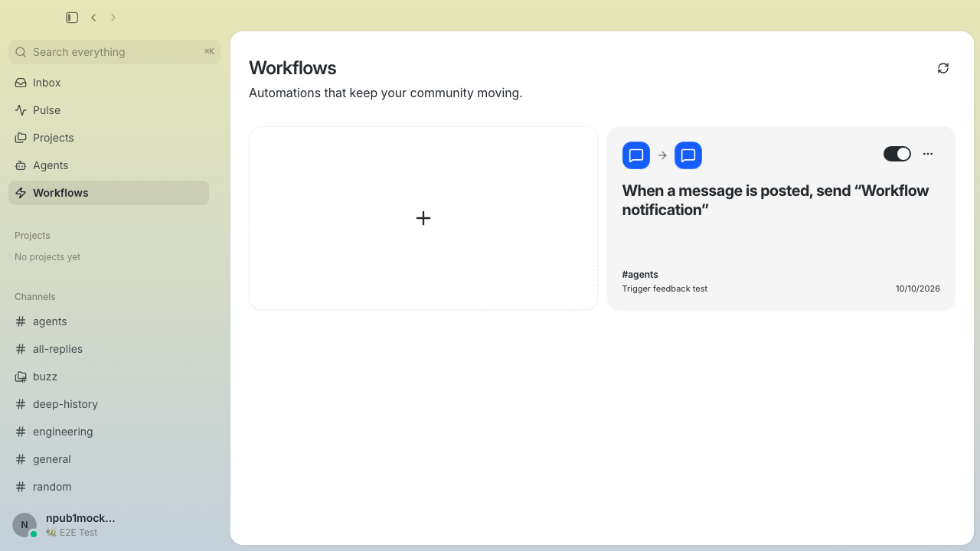This screenshot has width=980, height=551.
Task: Click the No projects yet text
Action: tap(47, 257)
